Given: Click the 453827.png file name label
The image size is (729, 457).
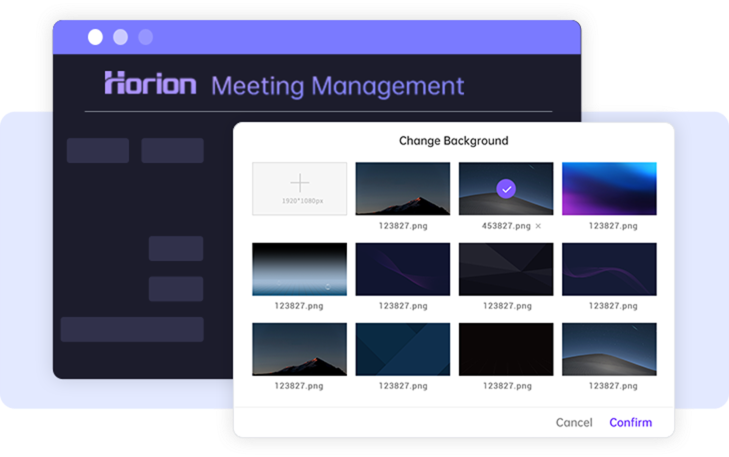Looking at the screenshot, I should coord(505,226).
